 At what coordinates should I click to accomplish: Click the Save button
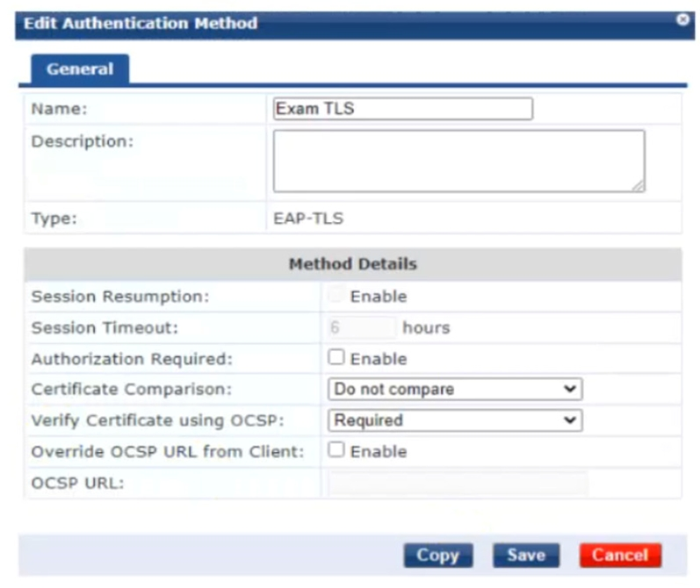pos(526,555)
